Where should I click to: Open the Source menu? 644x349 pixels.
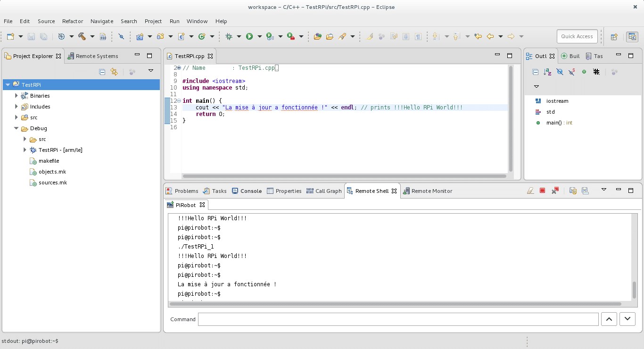[x=46, y=21]
